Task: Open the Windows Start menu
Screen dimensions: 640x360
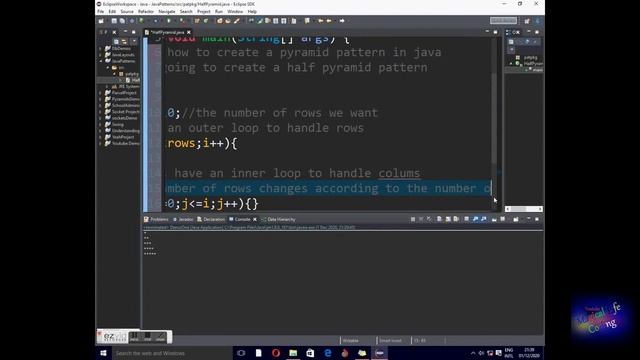Action: tap(103, 353)
